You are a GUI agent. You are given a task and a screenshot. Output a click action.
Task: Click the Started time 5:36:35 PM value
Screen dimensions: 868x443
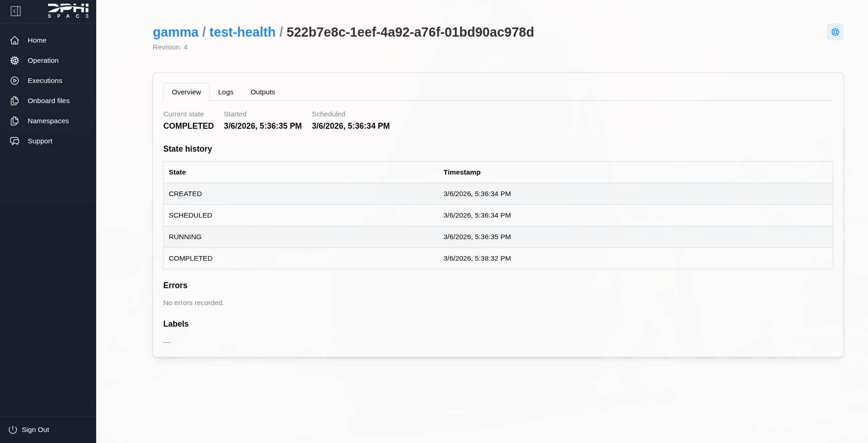point(263,126)
